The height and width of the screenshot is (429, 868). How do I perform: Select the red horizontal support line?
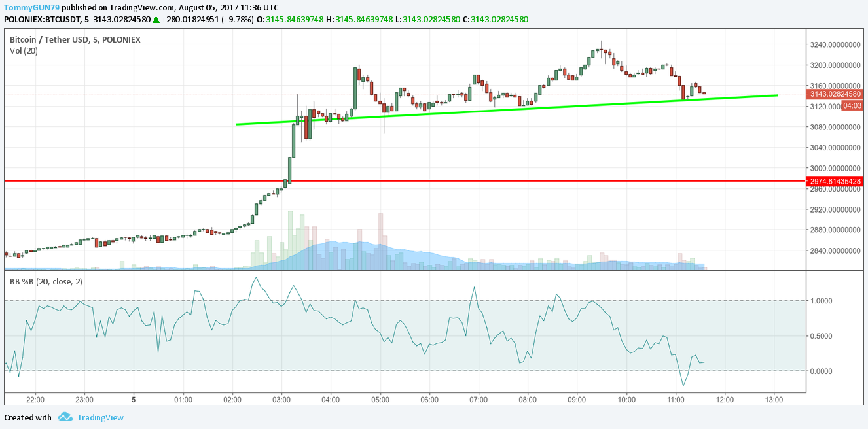point(405,180)
